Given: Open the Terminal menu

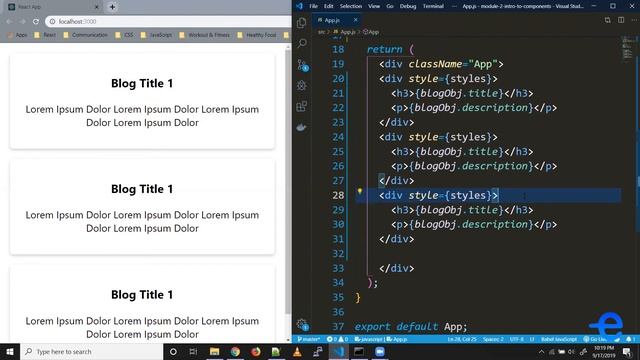Looking at the screenshot, I should coord(433,6).
